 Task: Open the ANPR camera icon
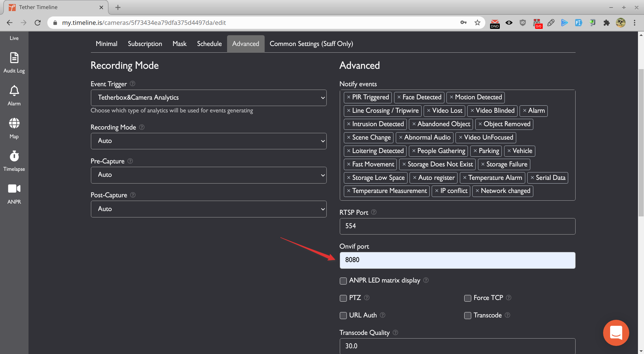click(14, 189)
